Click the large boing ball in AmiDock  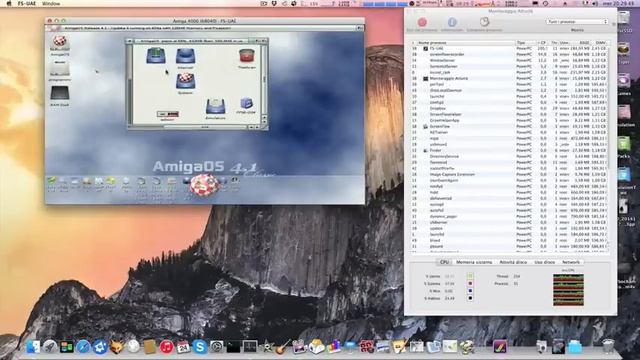(204, 184)
